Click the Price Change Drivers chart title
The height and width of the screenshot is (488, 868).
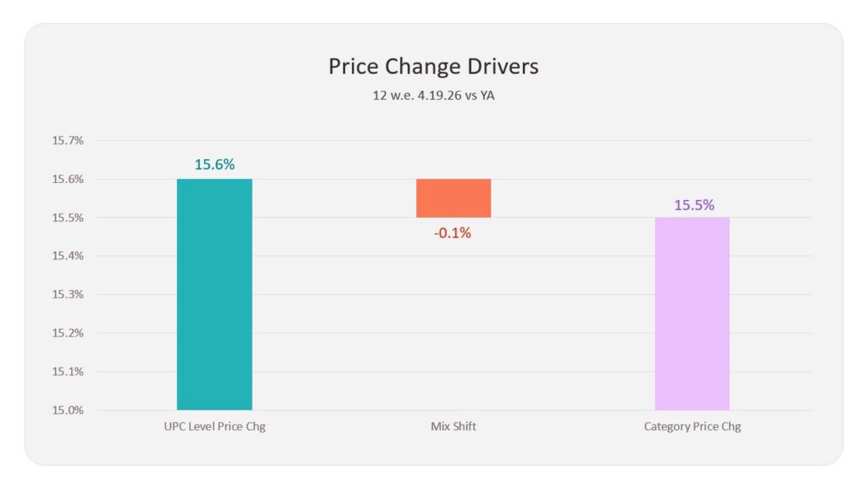[x=433, y=66]
